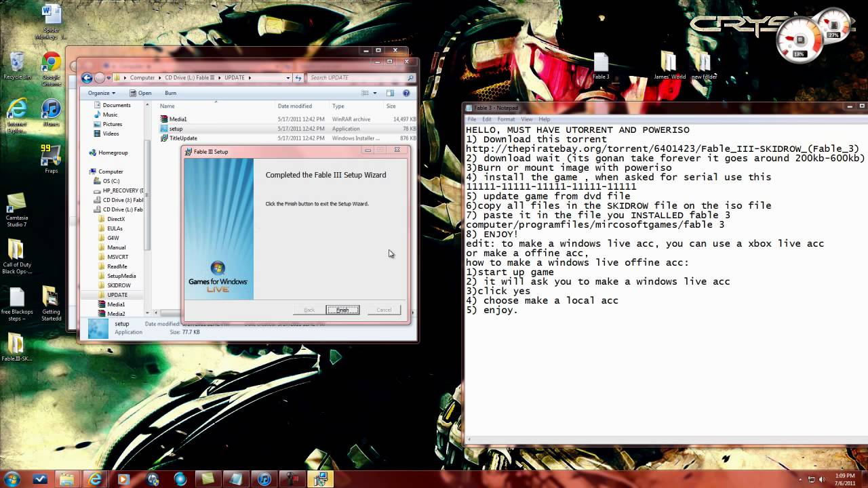Open the iTunes desktop icon
Screen dimensions: 868x488
pos(51,114)
